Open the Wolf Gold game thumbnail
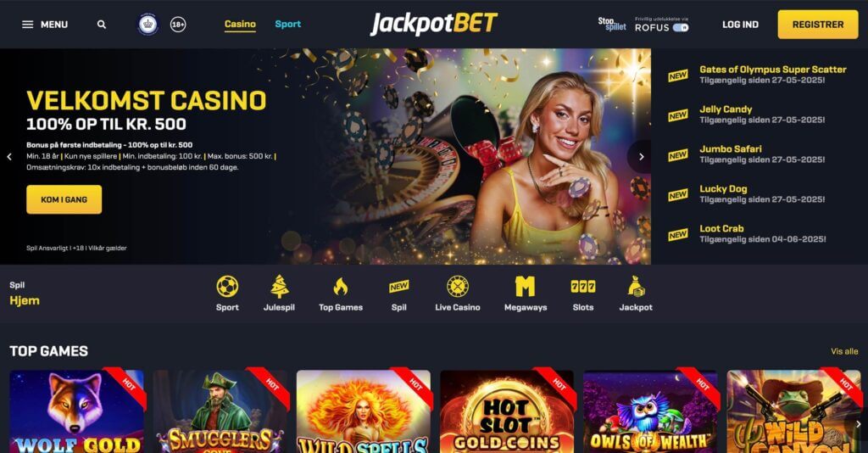Viewport: 868px width, 453px height. pyautogui.click(x=77, y=411)
